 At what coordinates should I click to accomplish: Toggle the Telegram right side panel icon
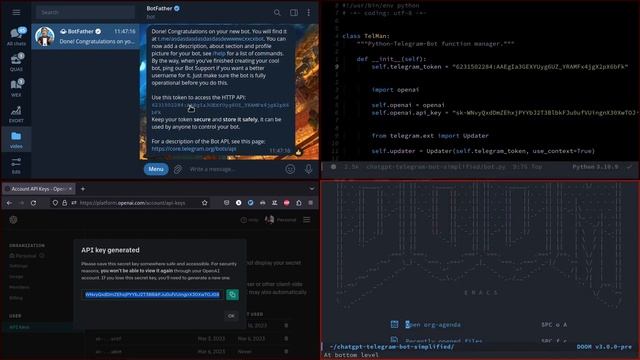[x=293, y=13]
